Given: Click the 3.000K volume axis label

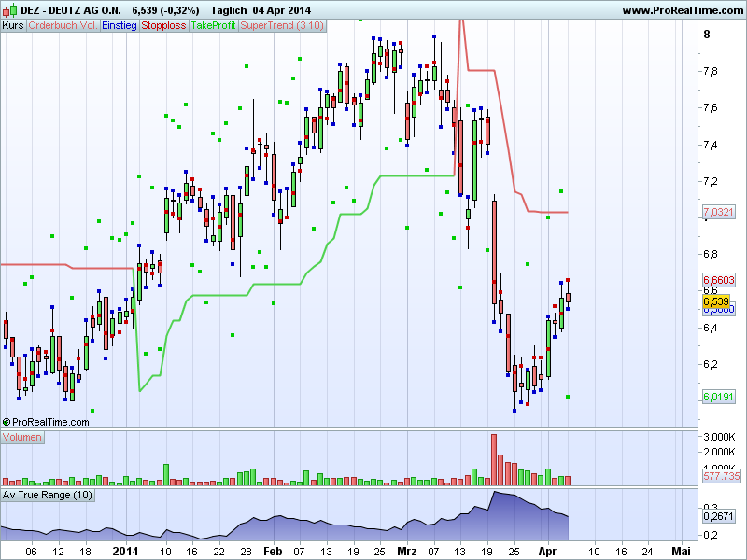Looking at the screenshot, I should pyautogui.click(x=719, y=437).
